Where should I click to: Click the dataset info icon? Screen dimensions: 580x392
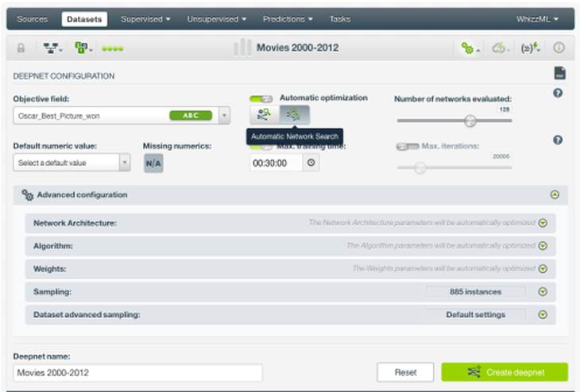(559, 48)
